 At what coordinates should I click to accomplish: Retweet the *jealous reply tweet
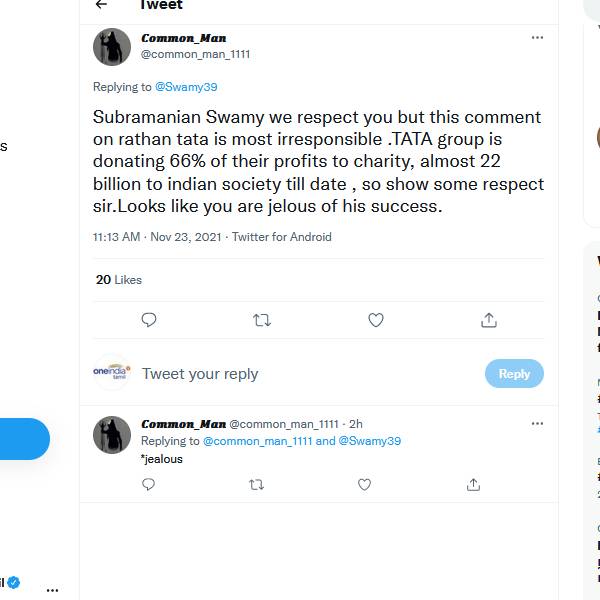(256, 485)
